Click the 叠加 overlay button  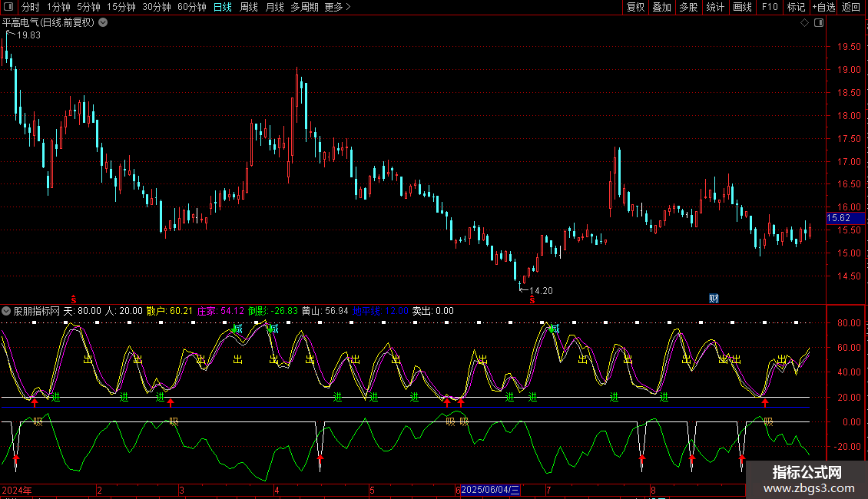[661, 7]
